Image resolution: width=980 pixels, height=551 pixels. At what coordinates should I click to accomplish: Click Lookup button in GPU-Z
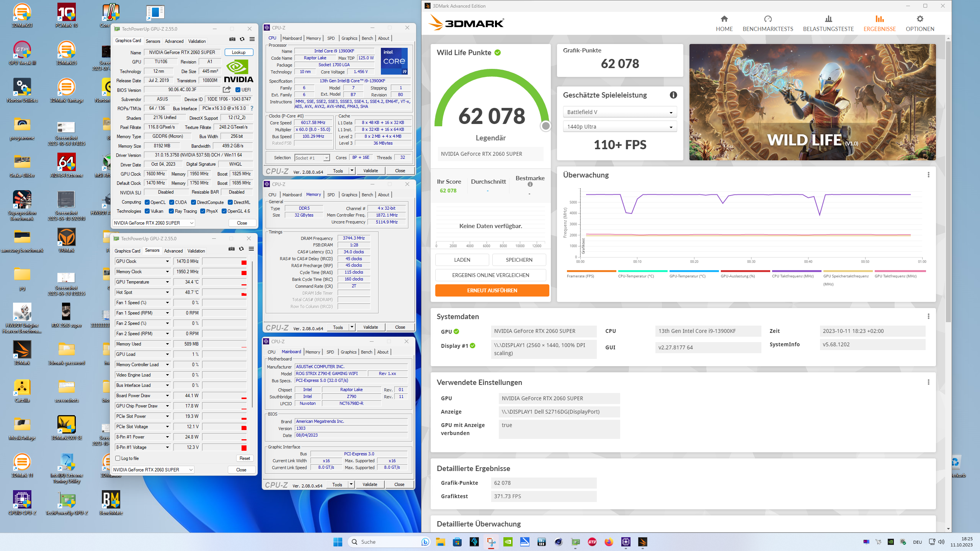[x=238, y=52]
